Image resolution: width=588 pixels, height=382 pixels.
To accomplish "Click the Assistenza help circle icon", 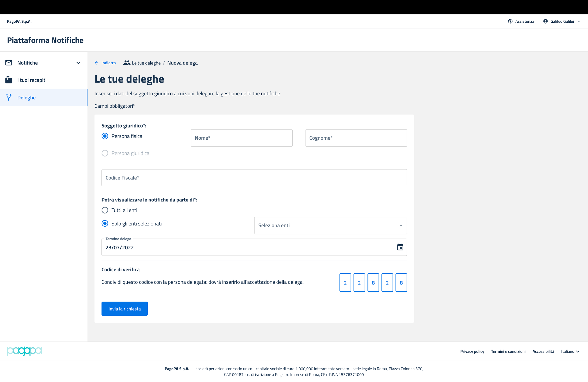I will click(x=510, y=22).
